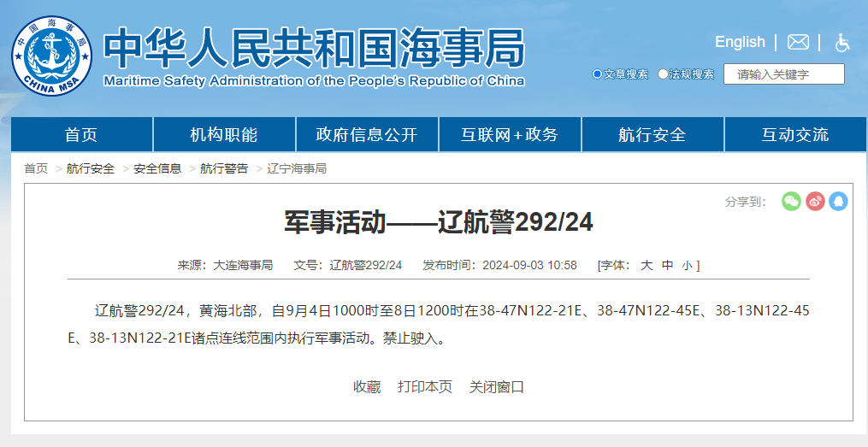The image size is (868, 447).
Task: Open the 航行安全 navigation tab
Action: [652, 134]
